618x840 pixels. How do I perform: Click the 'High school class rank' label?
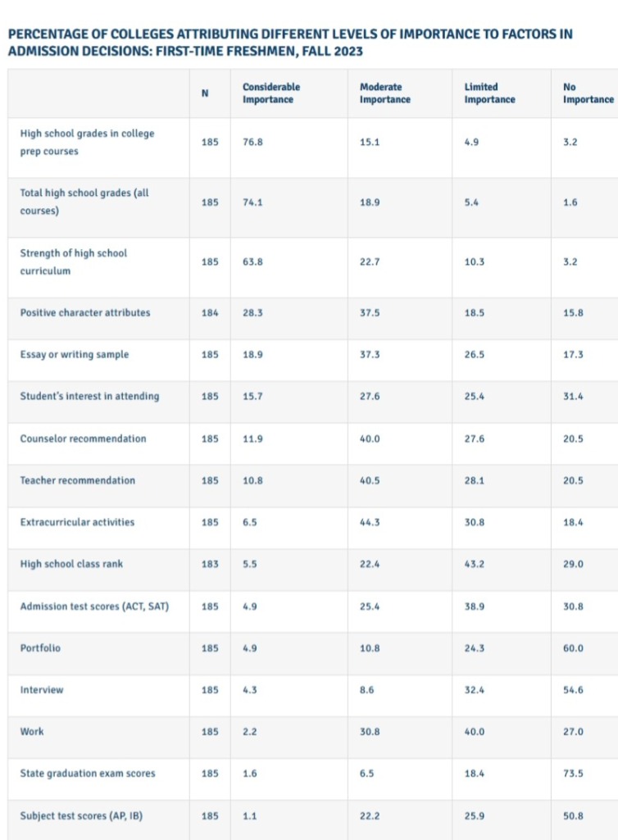tap(71, 565)
